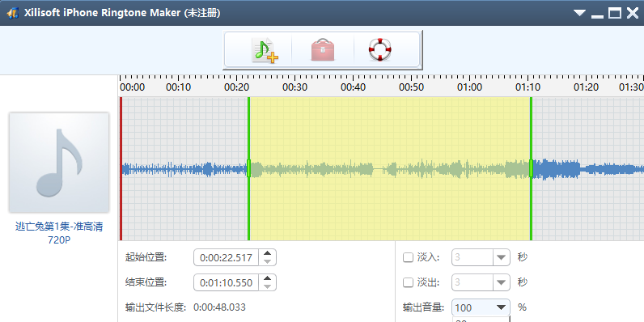Expand the fade-out seconds dropdown

[x=501, y=282]
